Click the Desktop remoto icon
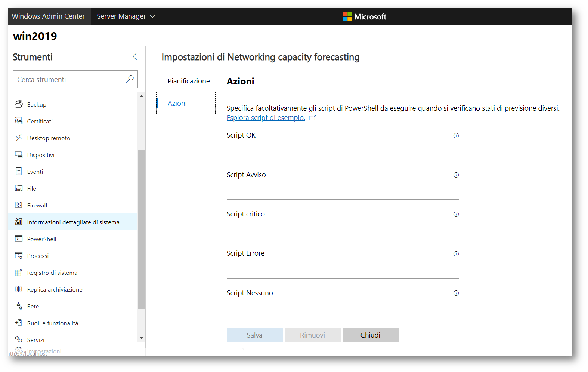The height and width of the screenshot is (372, 588). (19, 138)
